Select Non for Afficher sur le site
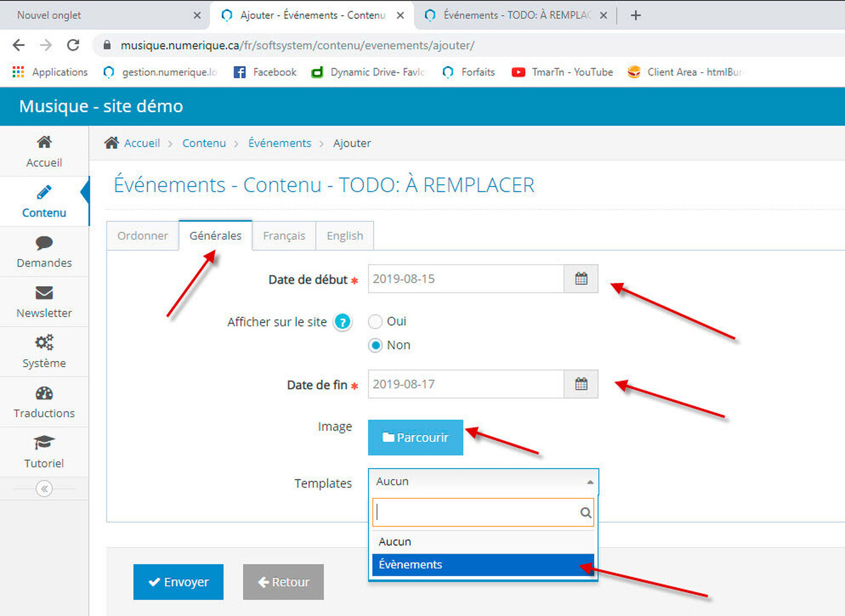The height and width of the screenshot is (616, 845). [375, 345]
